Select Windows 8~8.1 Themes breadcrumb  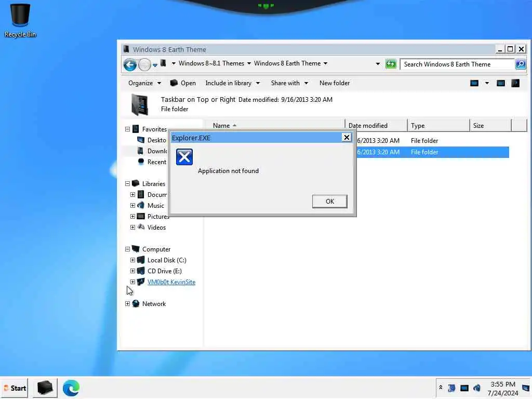point(211,63)
